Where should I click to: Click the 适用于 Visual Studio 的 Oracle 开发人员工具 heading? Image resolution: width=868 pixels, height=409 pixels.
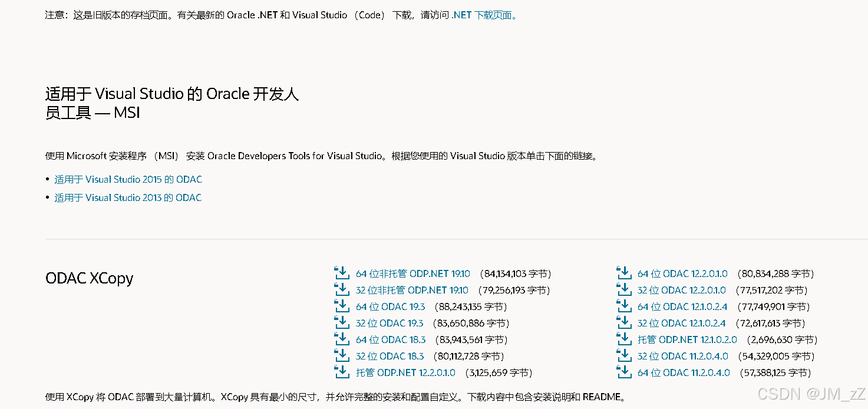point(172,103)
